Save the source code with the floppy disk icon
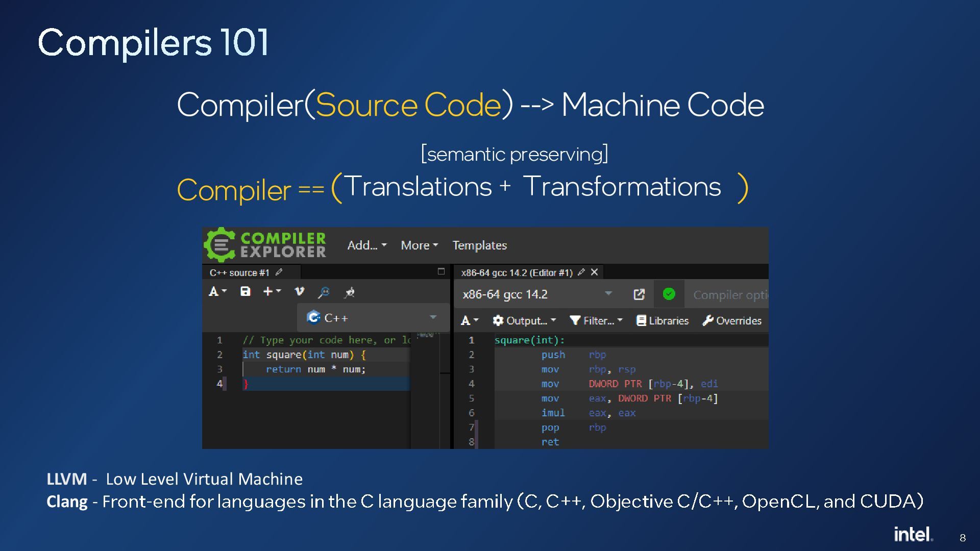This screenshot has height=551, width=980. tap(246, 291)
